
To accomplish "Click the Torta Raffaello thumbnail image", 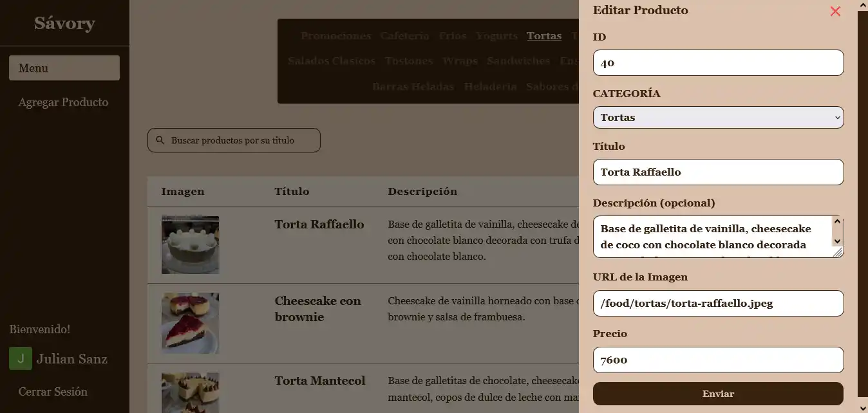I will click(x=190, y=245).
